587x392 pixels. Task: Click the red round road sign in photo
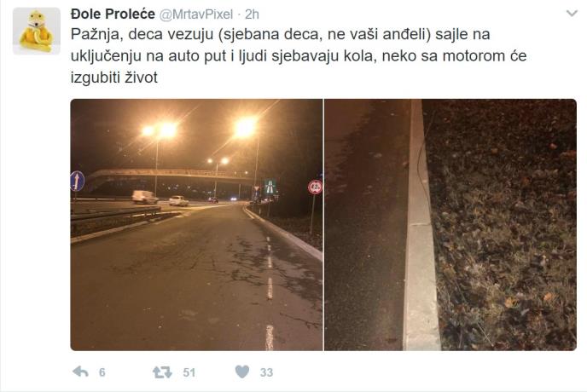coord(315,187)
